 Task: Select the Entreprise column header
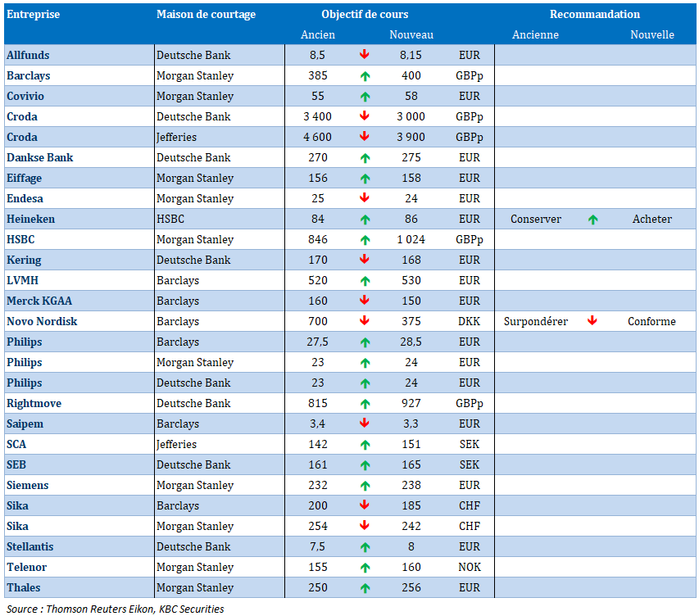(33, 15)
